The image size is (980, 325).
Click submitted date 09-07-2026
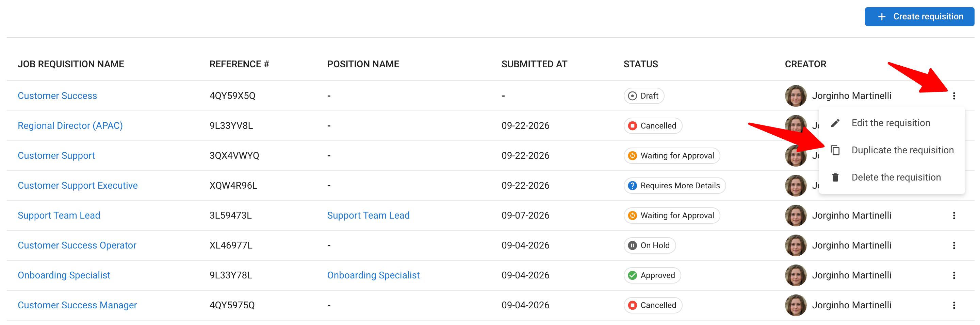pos(525,216)
